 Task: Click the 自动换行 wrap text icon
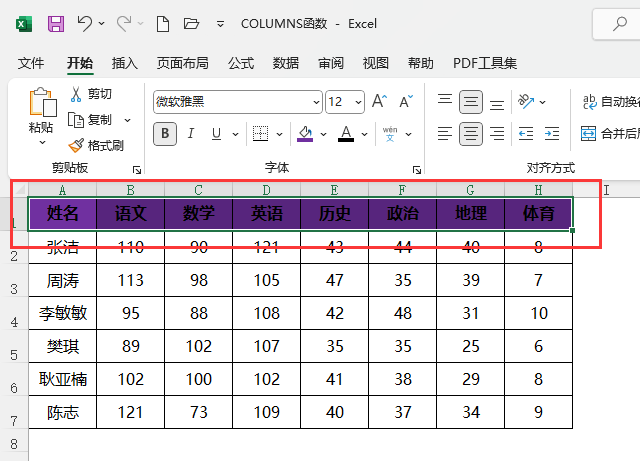pos(589,102)
